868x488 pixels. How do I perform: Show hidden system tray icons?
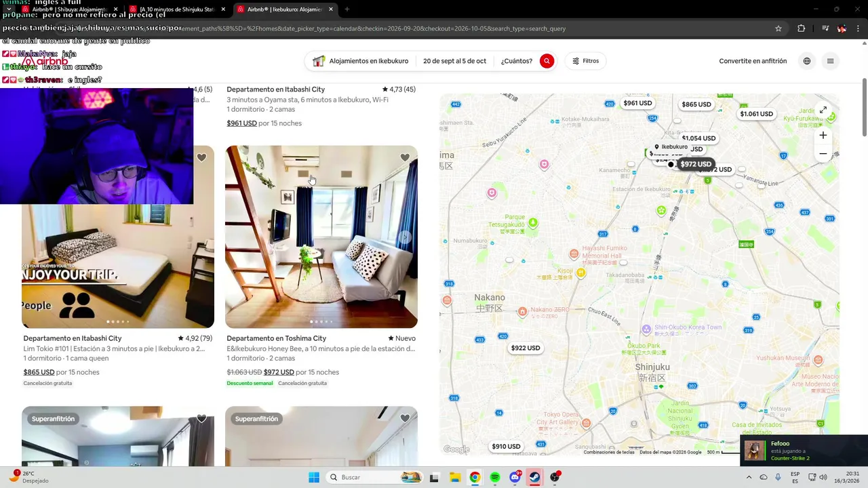[749, 477]
